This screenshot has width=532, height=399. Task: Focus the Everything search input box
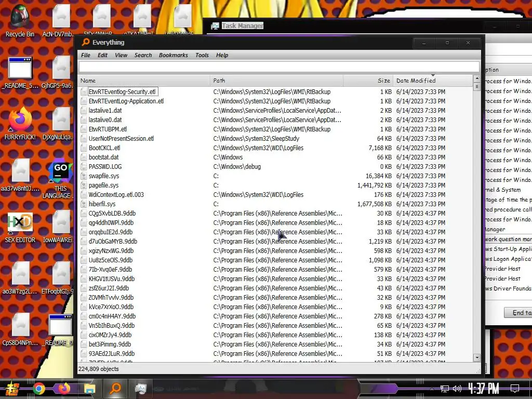(279, 67)
